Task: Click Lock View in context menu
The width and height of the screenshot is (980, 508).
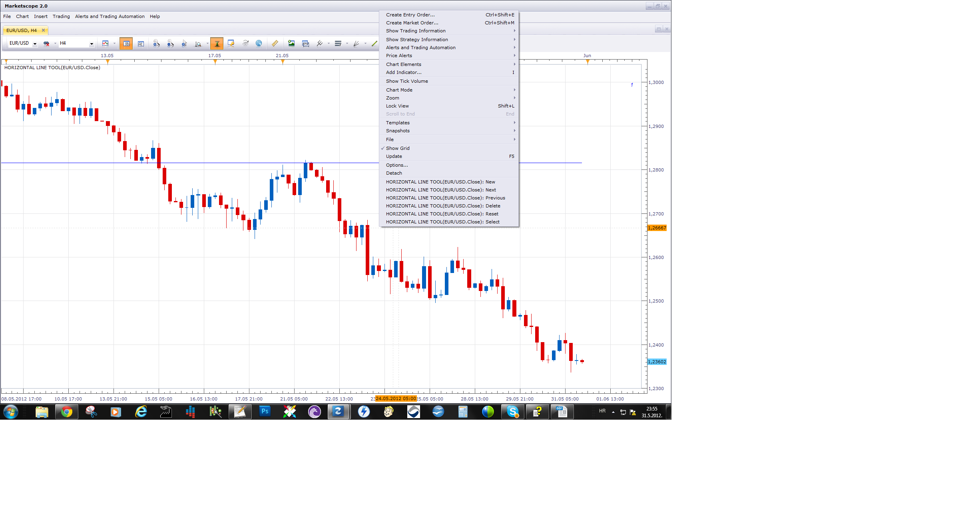Action: point(449,106)
